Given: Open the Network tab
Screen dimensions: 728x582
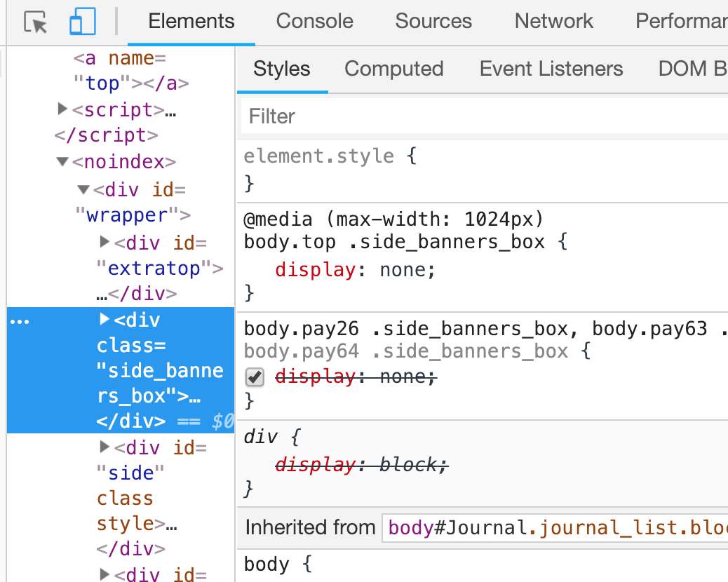Looking at the screenshot, I should [553, 21].
